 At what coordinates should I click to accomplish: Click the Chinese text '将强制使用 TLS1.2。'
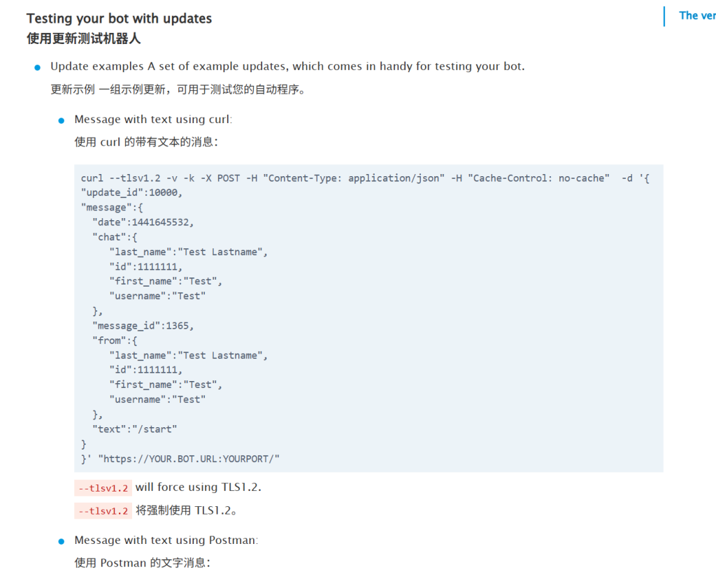click(x=186, y=510)
